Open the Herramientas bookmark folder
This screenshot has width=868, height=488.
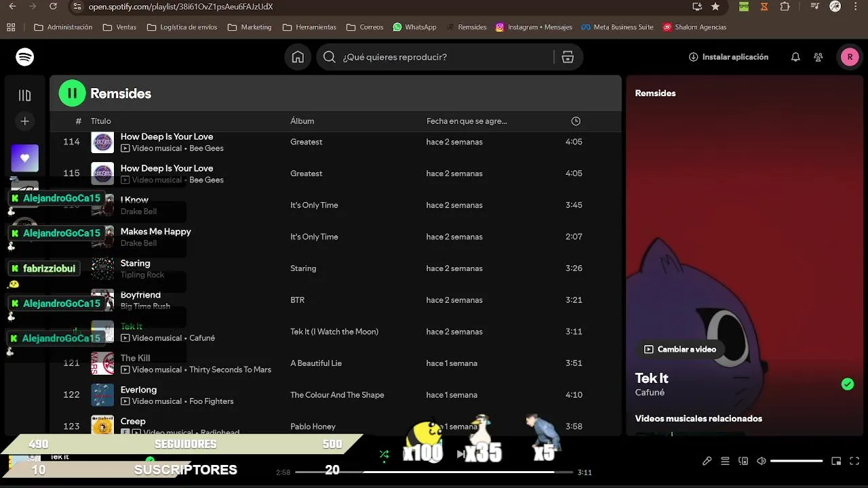tap(309, 28)
